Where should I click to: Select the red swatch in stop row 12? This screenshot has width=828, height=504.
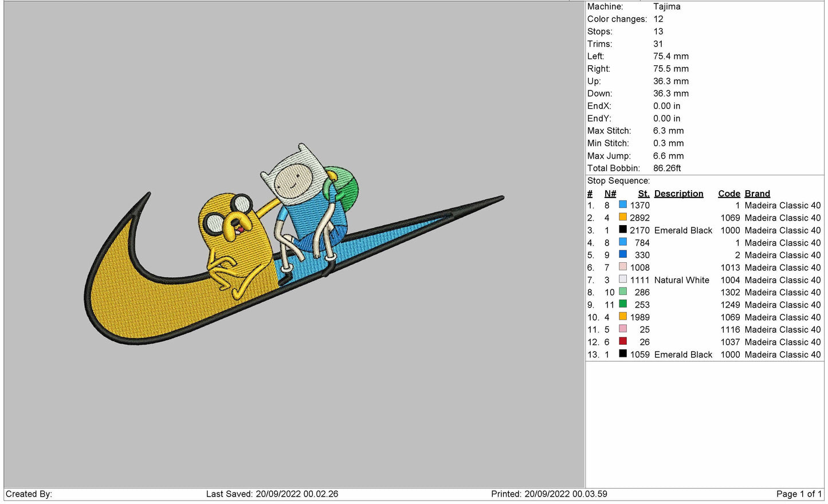(622, 342)
